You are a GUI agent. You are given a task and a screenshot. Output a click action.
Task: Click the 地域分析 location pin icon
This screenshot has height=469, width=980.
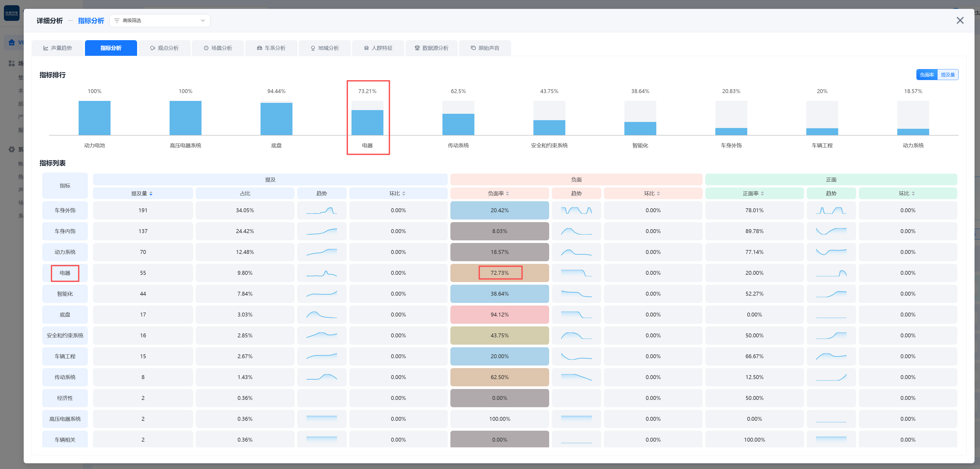pos(313,48)
